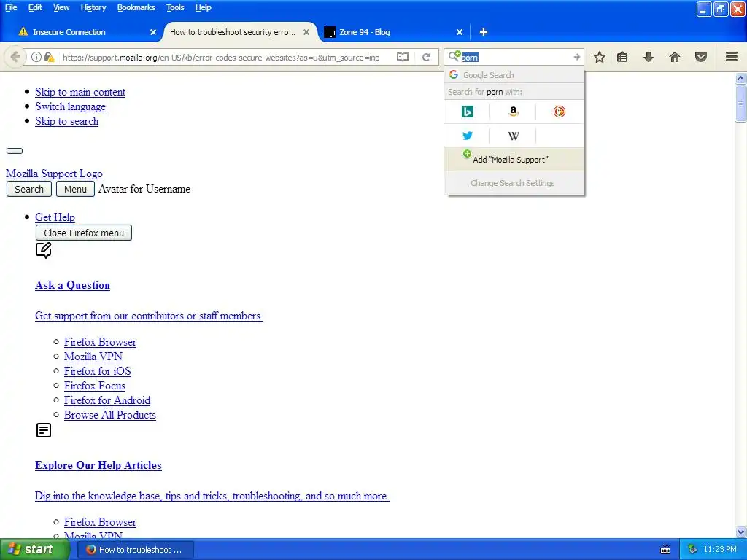Close the Insecure Connection tab

pyautogui.click(x=153, y=32)
